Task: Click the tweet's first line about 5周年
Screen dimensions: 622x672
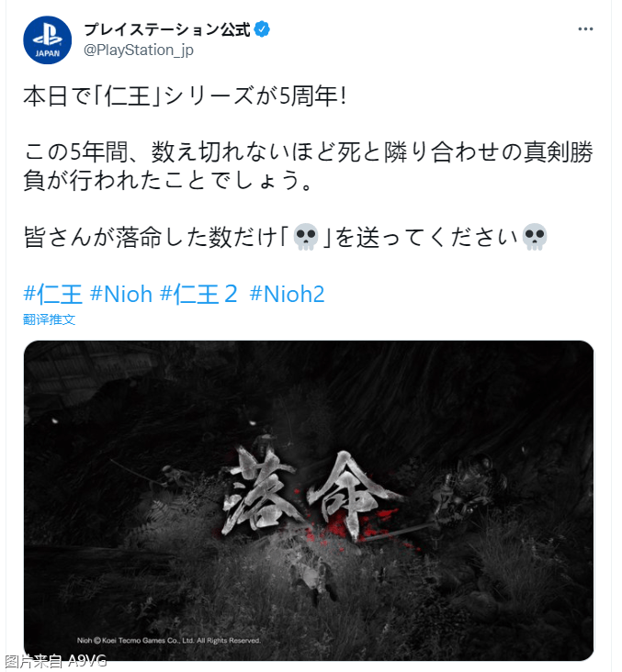Action: tap(185, 95)
